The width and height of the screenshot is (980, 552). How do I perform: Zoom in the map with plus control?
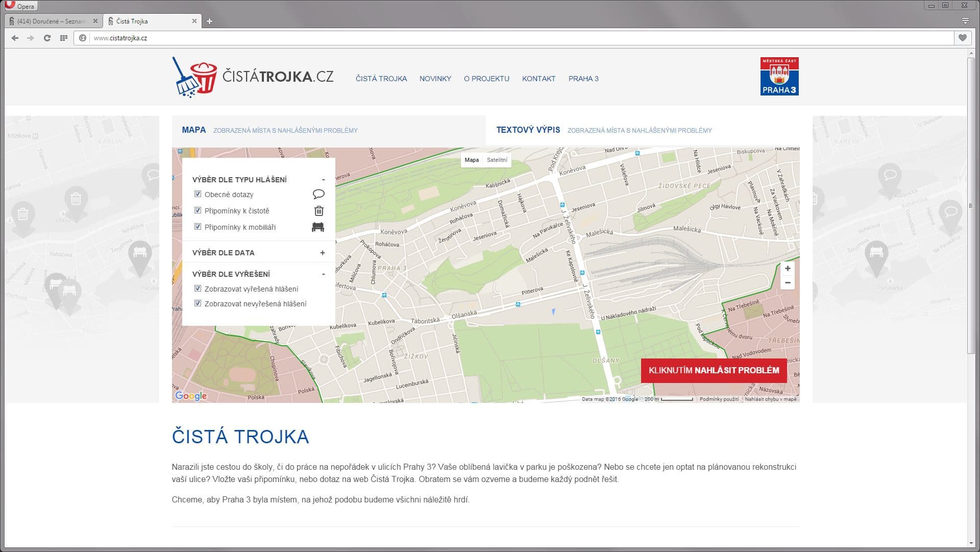tap(788, 269)
